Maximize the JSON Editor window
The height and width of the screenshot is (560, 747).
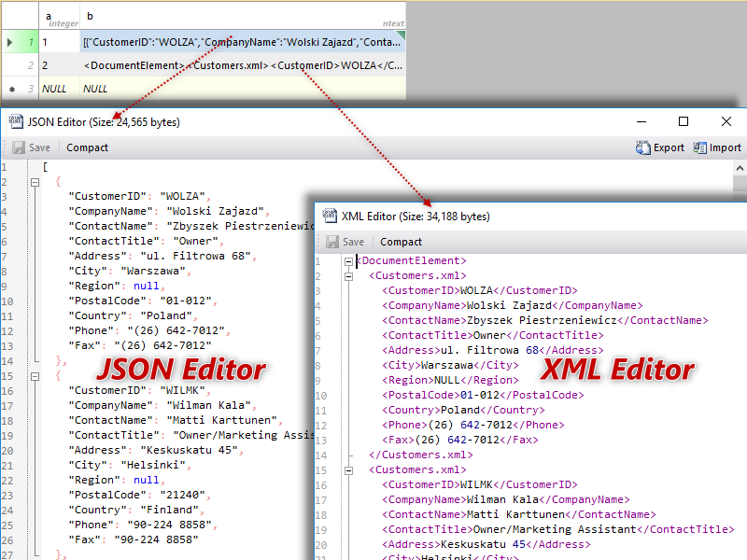684,122
